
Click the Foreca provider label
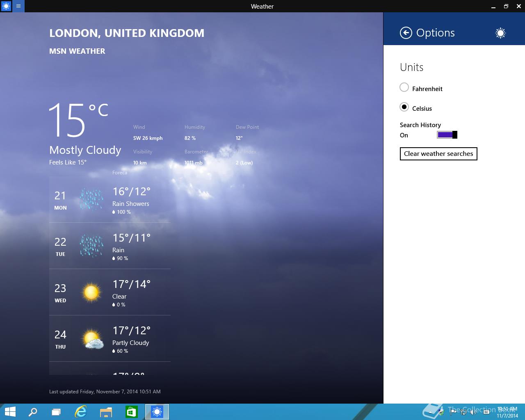tap(120, 173)
